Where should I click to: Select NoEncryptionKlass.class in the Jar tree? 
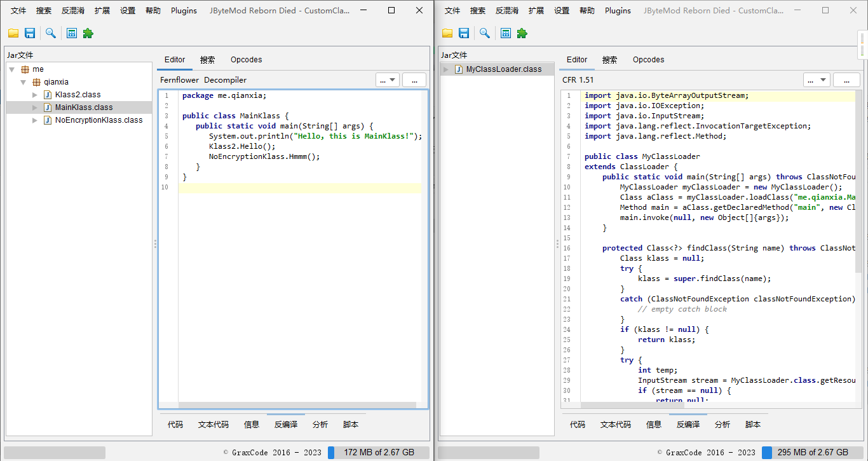tap(98, 120)
